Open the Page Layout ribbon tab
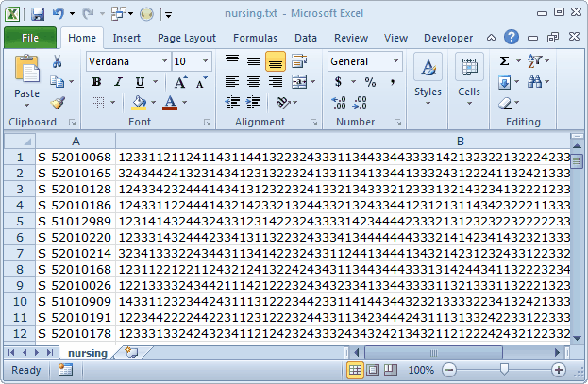The image size is (588, 384). click(x=187, y=38)
